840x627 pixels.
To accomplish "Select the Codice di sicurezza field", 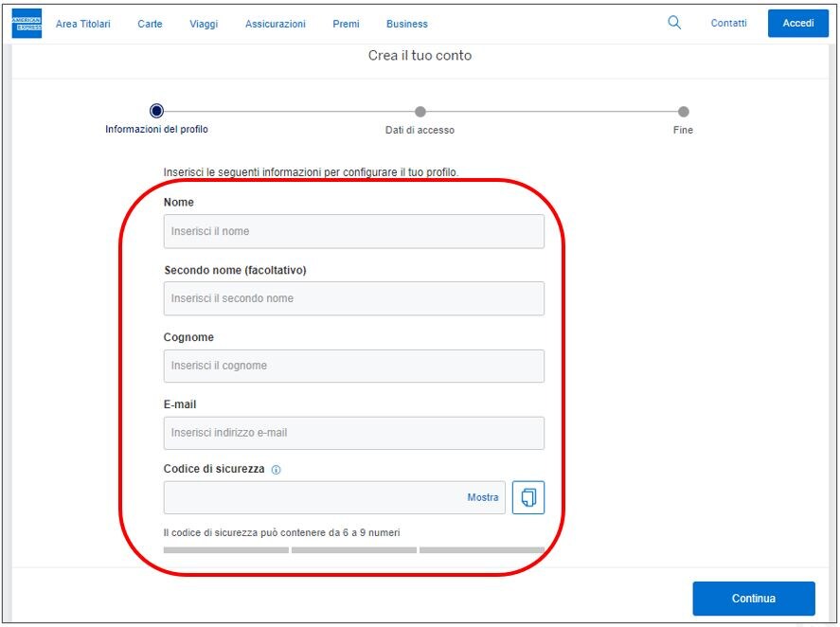I will (x=313, y=497).
